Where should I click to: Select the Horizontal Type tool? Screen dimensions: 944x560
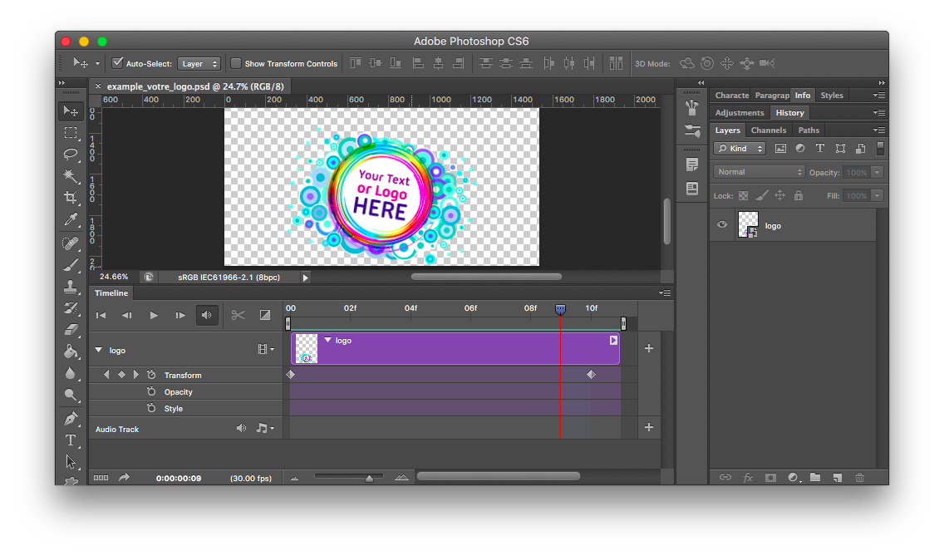(71, 440)
